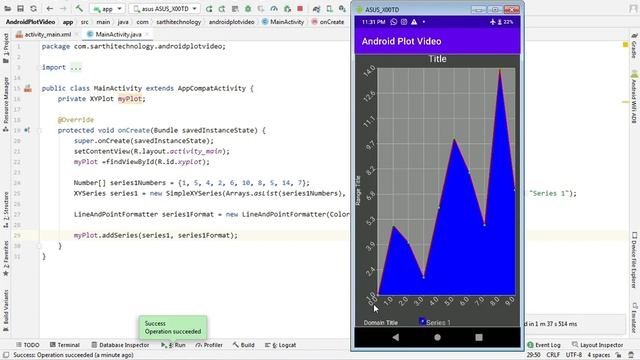Screen dimensions: 640x360
Task: Click the override gutter icon at line 19
Action: click(27, 131)
